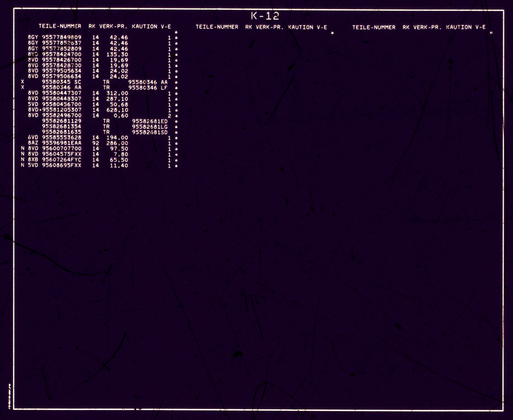Select part number 95582681129
Image resolution: width=513 pixels, height=420 pixels.
click(x=62, y=121)
